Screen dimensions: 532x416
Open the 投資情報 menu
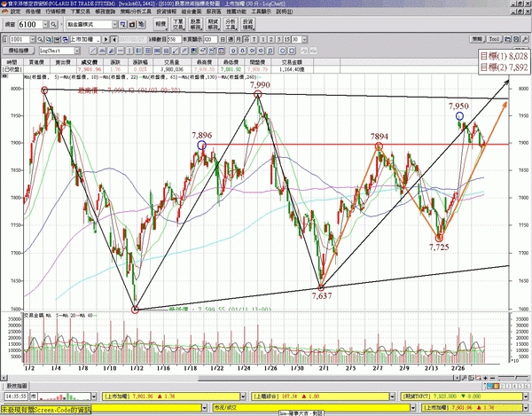[x=167, y=12]
